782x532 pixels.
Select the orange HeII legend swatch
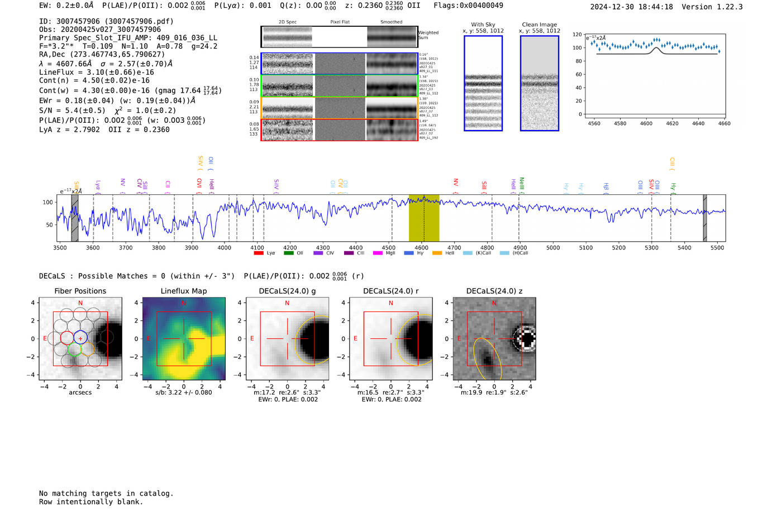point(437,253)
